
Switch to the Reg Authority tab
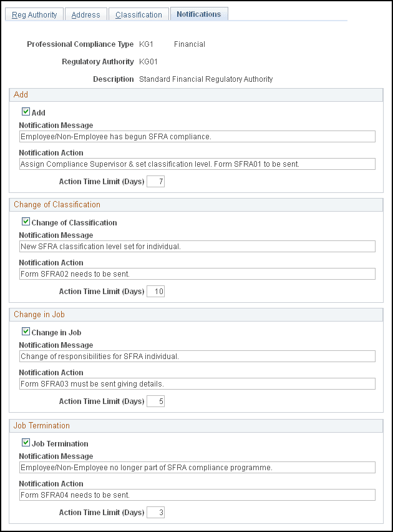34,14
